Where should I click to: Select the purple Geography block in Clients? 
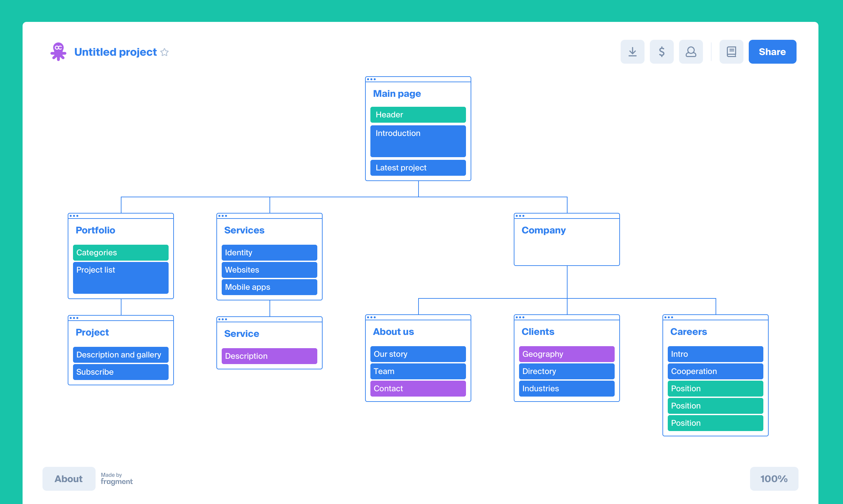566,354
